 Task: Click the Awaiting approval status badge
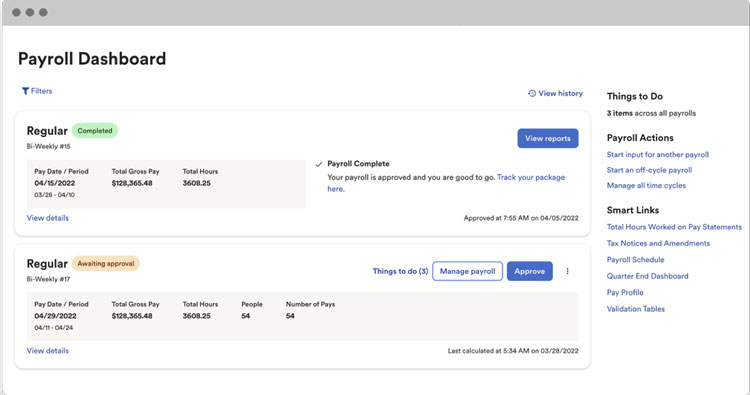pyautogui.click(x=106, y=263)
